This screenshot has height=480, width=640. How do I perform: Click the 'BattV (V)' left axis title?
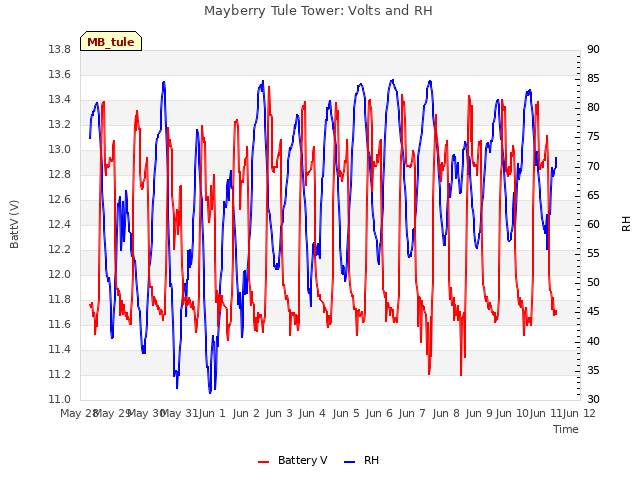[x=14, y=224]
